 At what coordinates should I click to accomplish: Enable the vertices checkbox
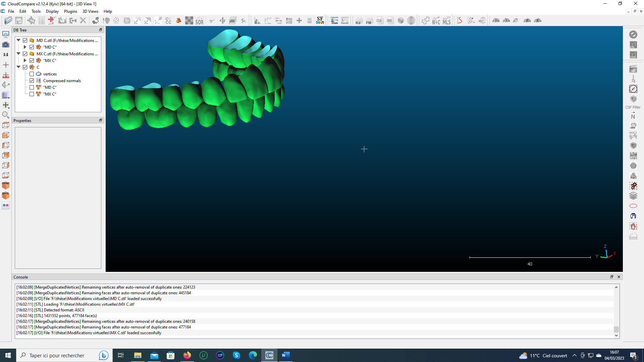coord(32,74)
